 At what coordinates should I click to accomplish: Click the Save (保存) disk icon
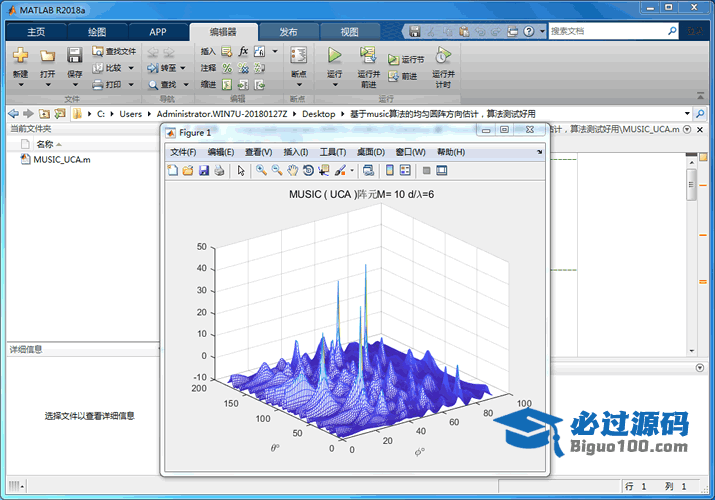point(74,55)
